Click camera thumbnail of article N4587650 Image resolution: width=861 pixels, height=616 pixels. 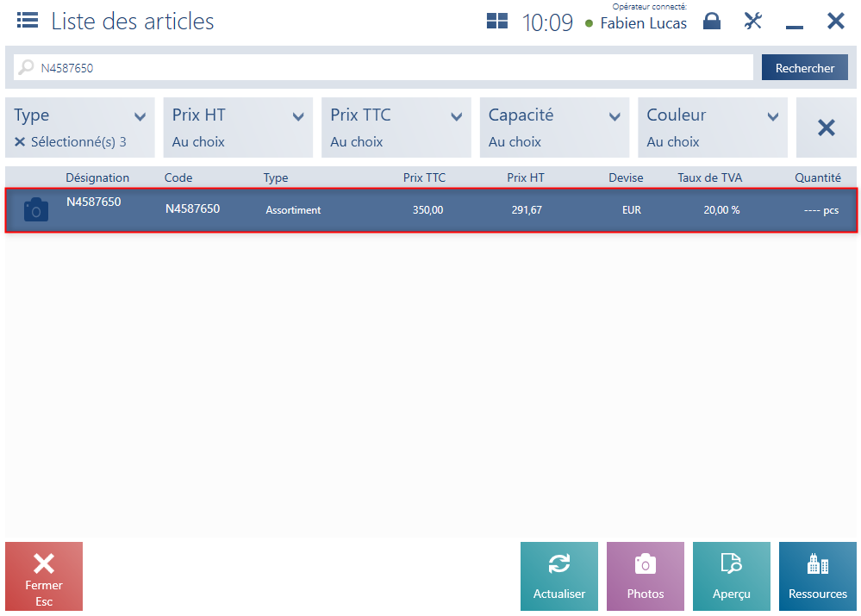(36, 209)
